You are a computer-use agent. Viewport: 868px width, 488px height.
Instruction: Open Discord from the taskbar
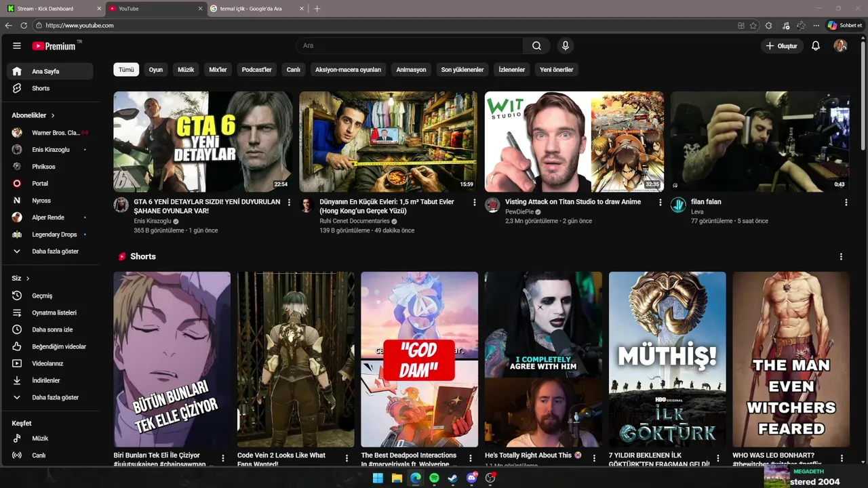click(x=471, y=478)
